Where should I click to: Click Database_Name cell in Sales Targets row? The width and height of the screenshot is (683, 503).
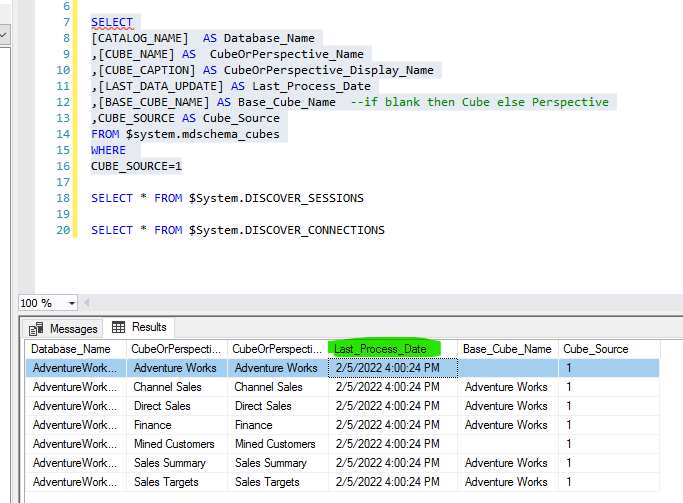pyautogui.click(x=76, y=482)
